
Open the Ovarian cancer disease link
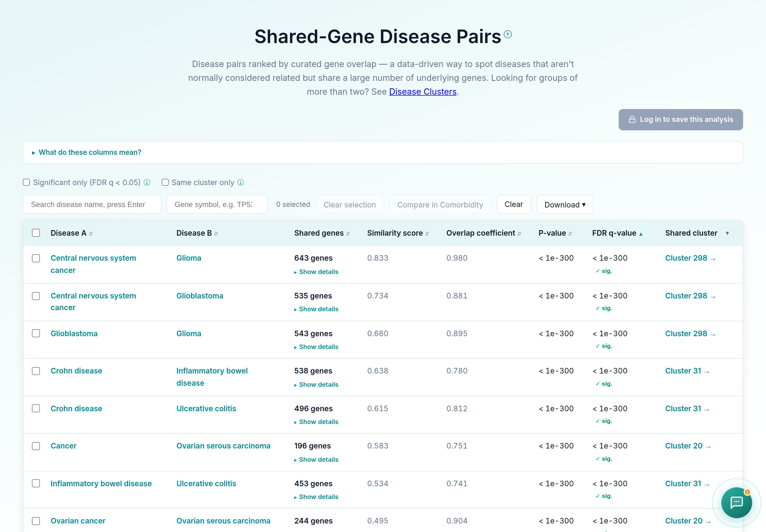(x=78, y=521)
